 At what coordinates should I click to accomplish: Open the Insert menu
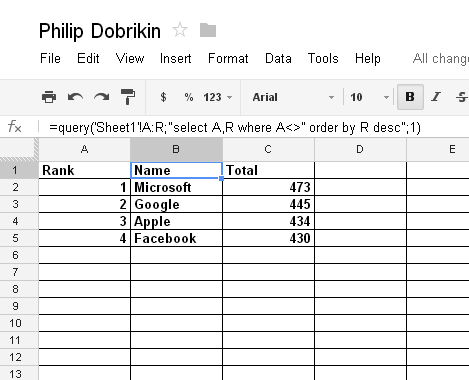point(176,58)
